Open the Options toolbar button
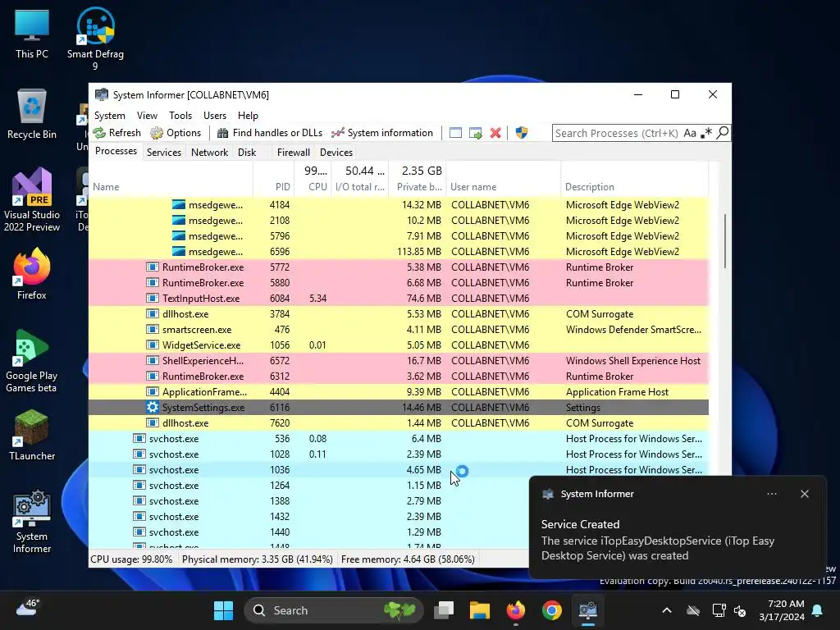 [x=176, y=133]
